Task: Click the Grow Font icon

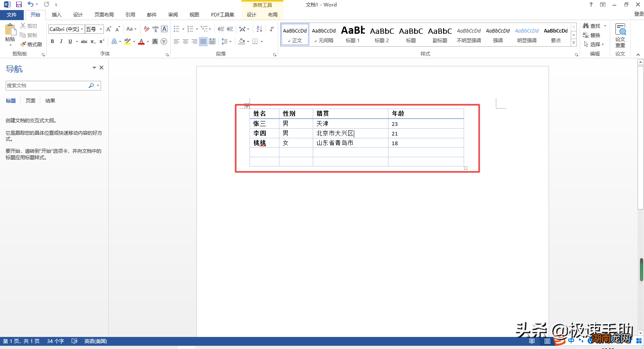Action: click(x=109, y=29)
